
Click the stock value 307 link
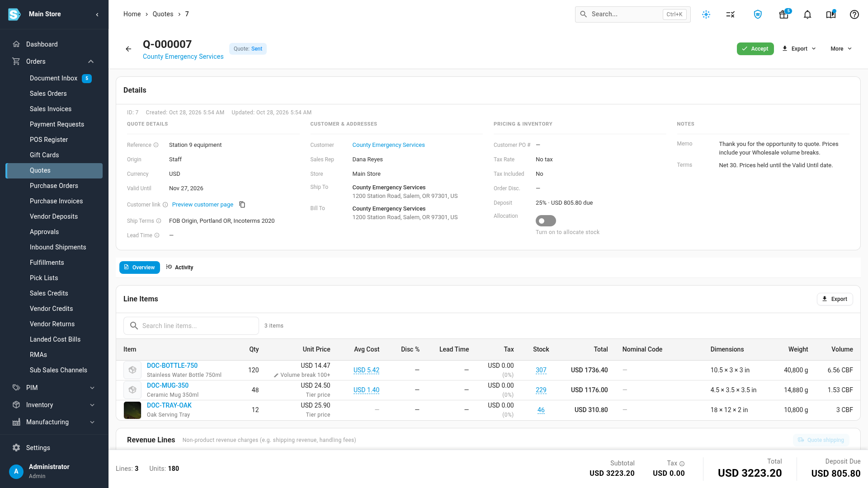click(x=541, y=370)
